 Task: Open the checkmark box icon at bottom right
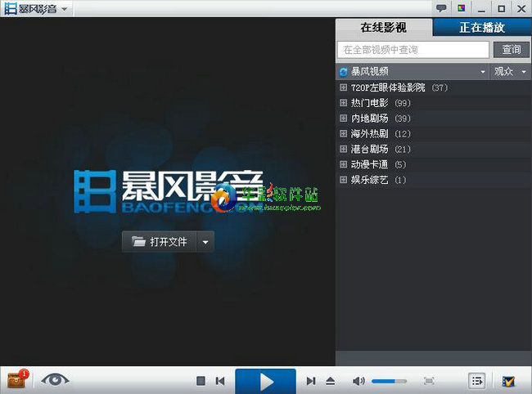pyautogui.click(x=508, y=382)
